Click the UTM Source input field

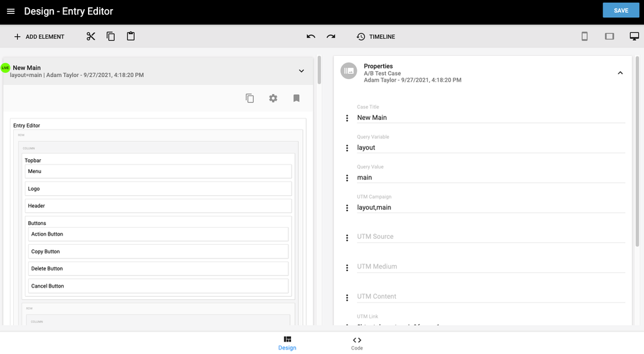click(490, 237)
